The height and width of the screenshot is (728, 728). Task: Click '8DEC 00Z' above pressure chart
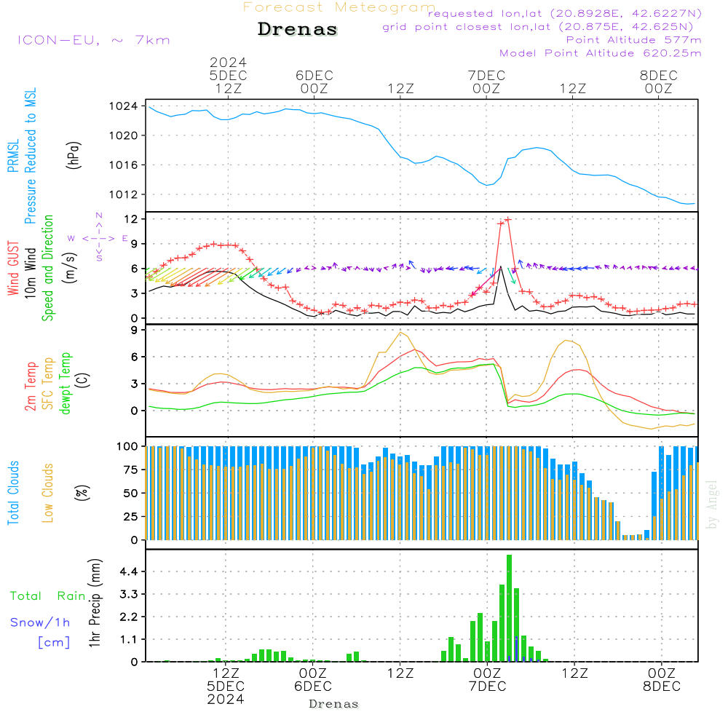pyautogui.click(x=659, y=82)
